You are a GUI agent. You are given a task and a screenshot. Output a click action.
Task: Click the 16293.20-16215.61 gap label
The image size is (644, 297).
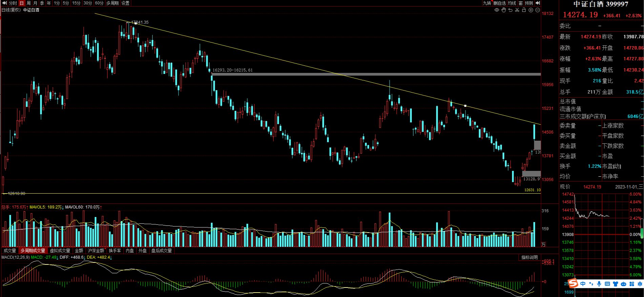click(x=232, y=70)
